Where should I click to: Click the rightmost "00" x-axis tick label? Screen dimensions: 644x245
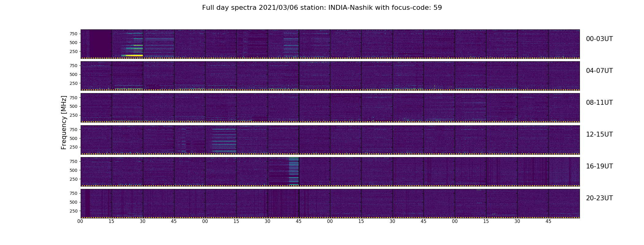point(455,221)
